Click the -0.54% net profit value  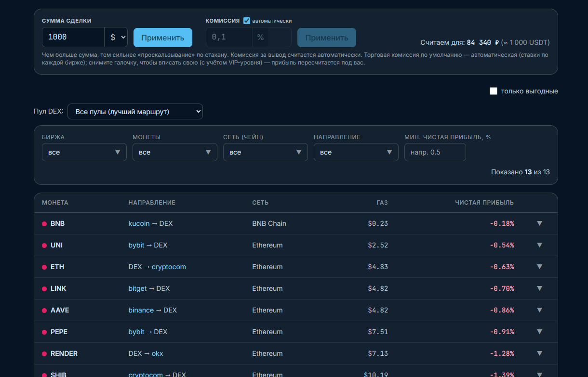pos(502,245)
